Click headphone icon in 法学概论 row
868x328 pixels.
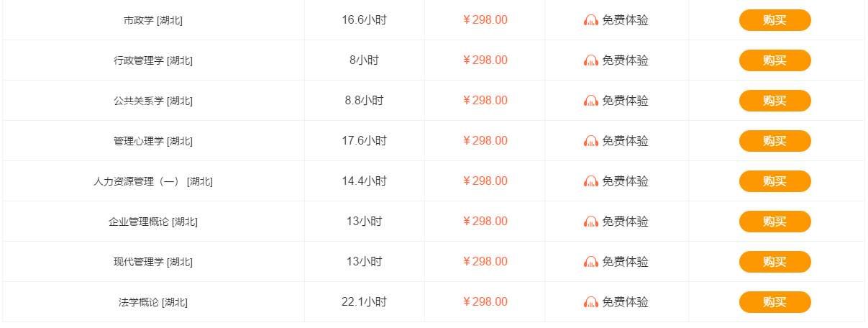[591, 302]
